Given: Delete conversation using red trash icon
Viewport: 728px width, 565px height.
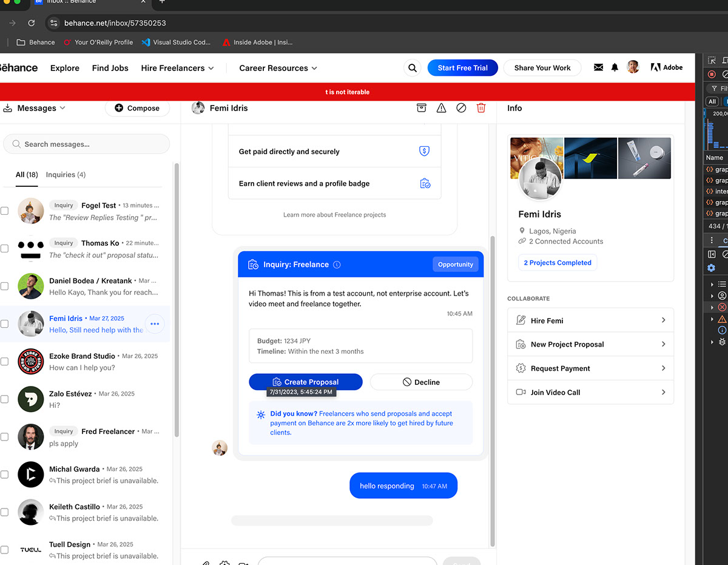Looking at the screenshot, I should coord(481,108).
